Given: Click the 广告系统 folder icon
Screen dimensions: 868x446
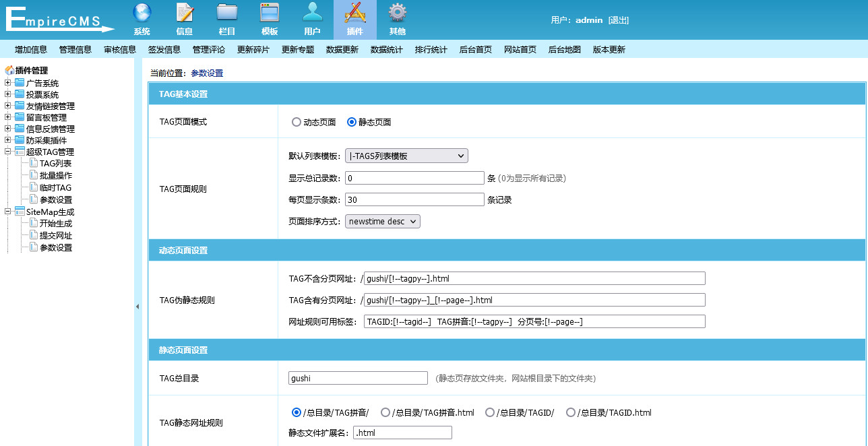Looking at the screenshot, I should coord(20,83).
